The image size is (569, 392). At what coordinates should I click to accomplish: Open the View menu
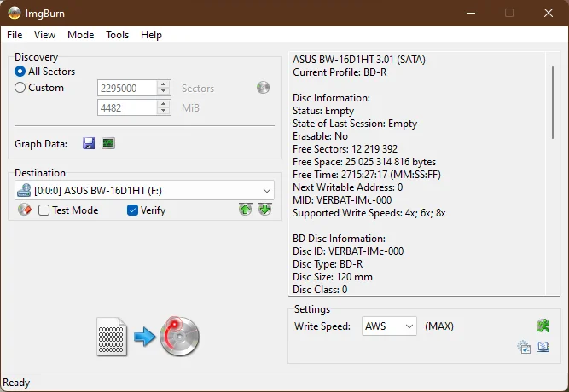44,35
